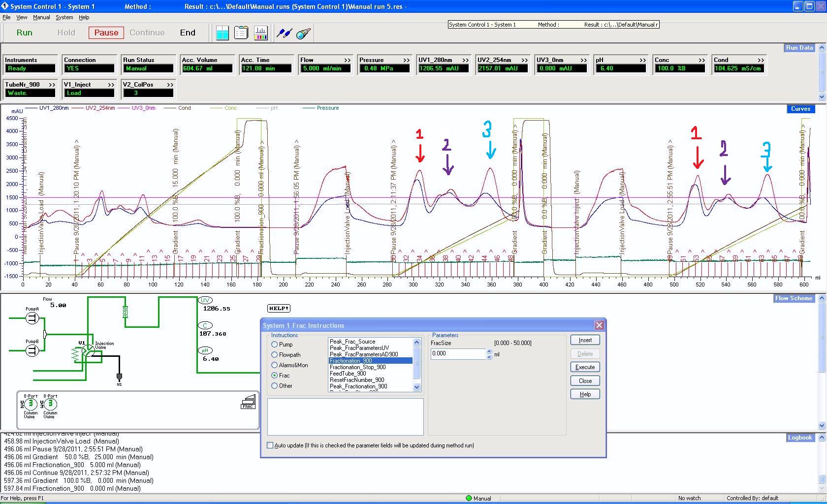The width and height of the screenshot is (827, 504).
Task: Expand the UV1_280nm readout chevron
Action: pos(465,60)
